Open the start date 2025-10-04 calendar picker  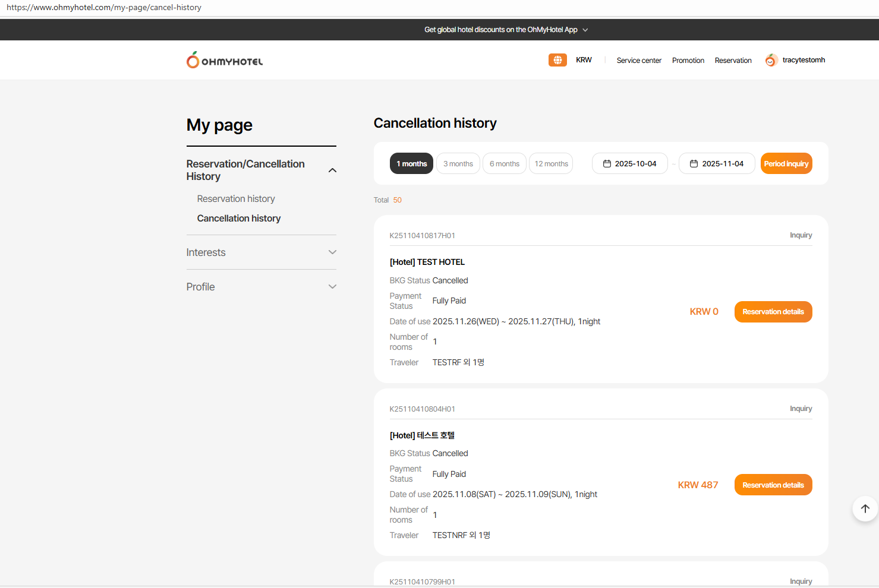point(629,163)
